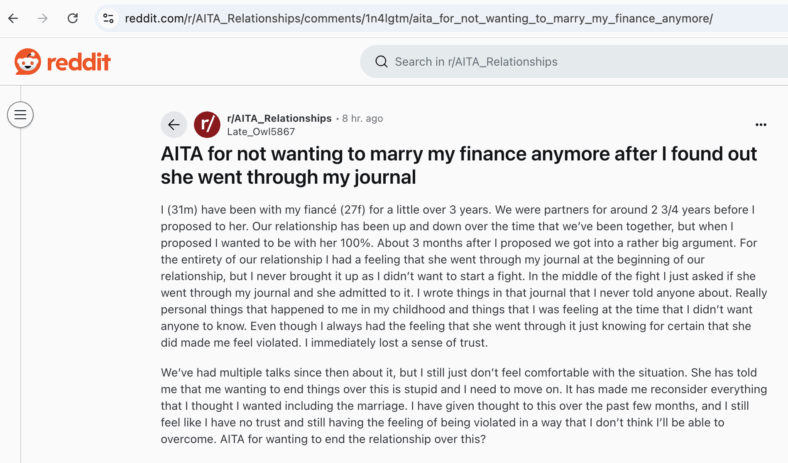
Task: Click the post title heading
Action: click(x=458, y=165)
